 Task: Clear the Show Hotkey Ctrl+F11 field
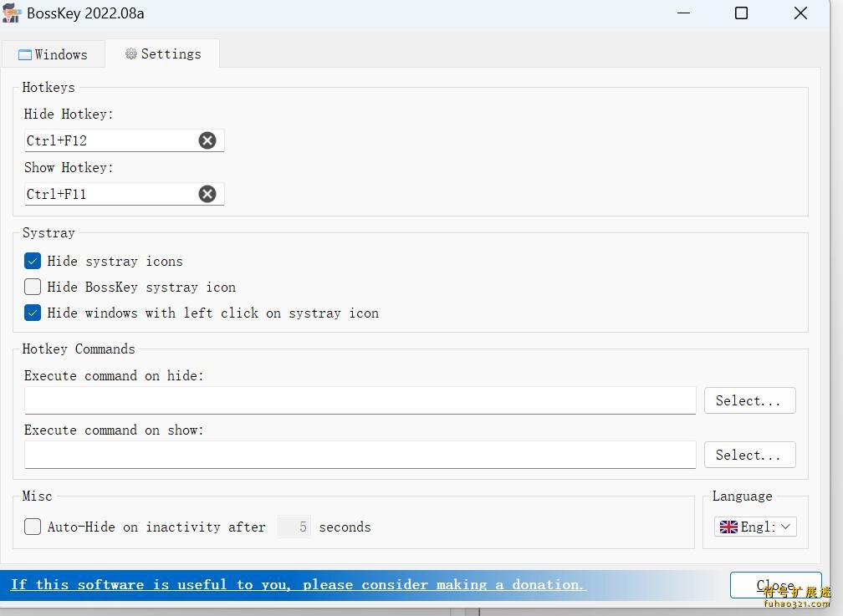207,194
